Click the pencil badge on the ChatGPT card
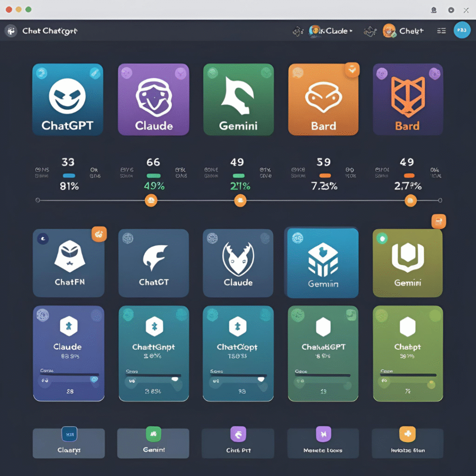Image resolution: width=476 pixels, height=476 pixels. click(x=95, y=73)
